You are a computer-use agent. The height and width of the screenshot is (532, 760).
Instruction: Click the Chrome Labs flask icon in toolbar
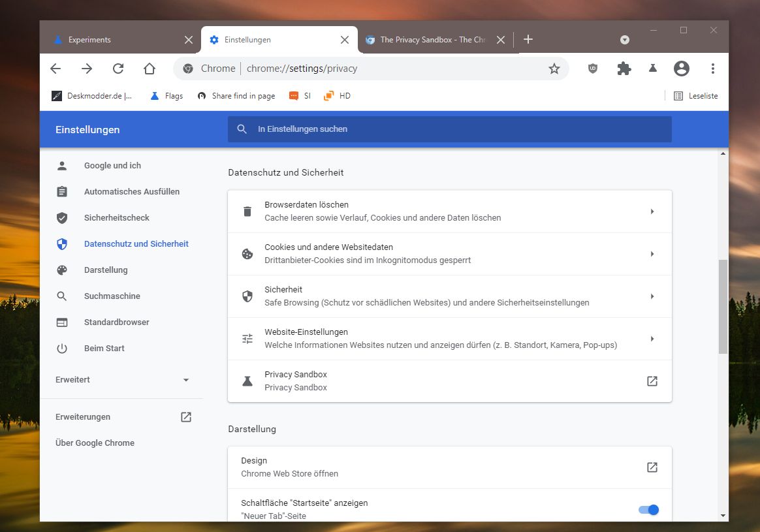(653, 69)
